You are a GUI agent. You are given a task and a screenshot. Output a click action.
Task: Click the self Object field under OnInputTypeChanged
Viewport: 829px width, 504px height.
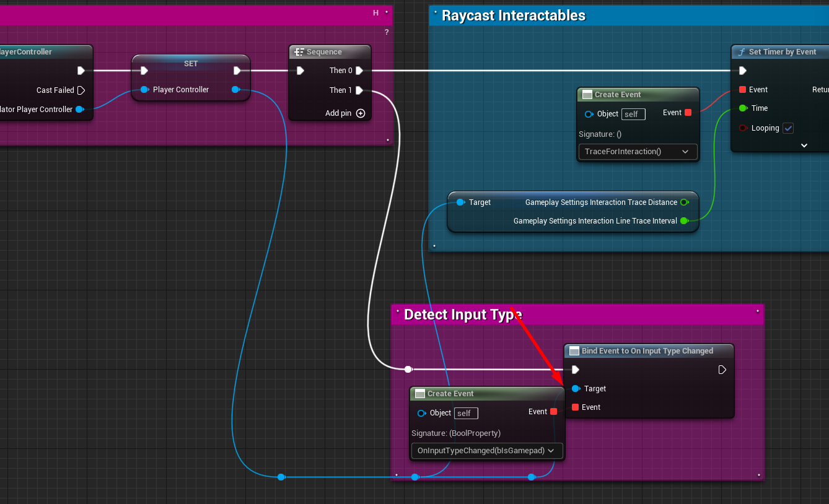[465, 413]
